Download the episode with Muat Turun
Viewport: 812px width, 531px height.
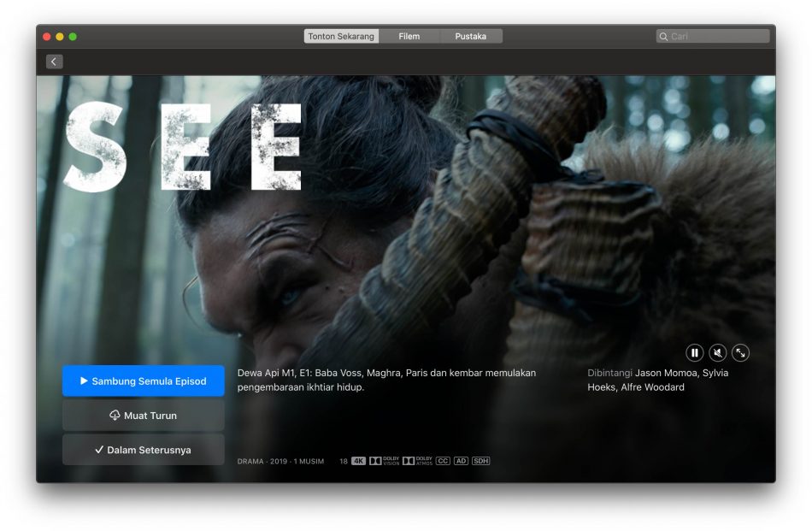point(144,416)
